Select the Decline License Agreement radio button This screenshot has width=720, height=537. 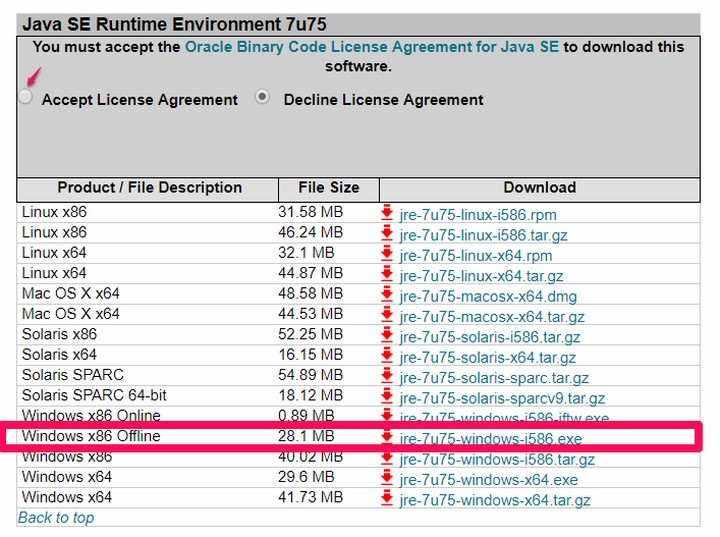(263, 98)
